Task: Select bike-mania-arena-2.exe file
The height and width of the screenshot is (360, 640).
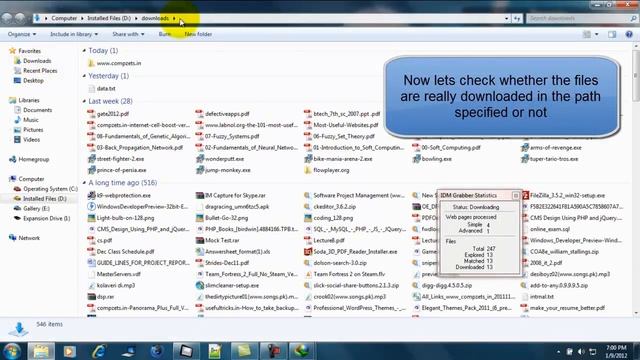Action: pyautogui.click(x=338, y=159)
